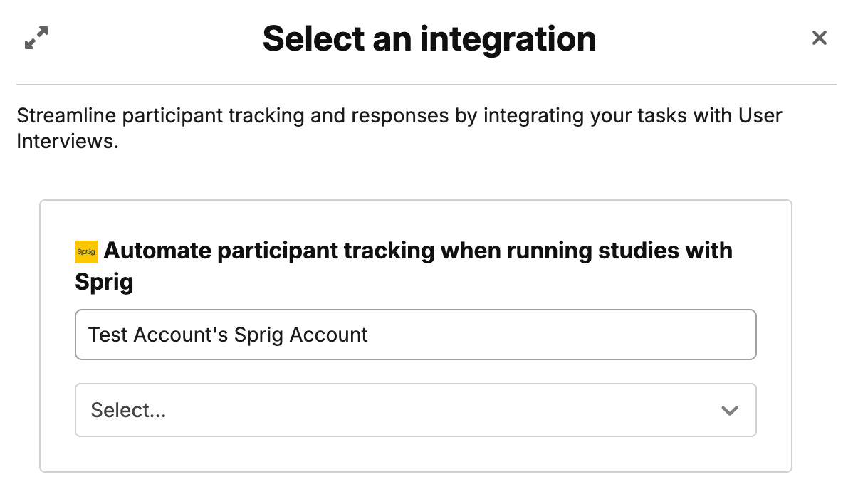Image resolution: width=853 pixels, height=504 pixels.
Task: Click the 'Interviews.' text in the description
Action: pyautogui.click(x=67, y=141)
